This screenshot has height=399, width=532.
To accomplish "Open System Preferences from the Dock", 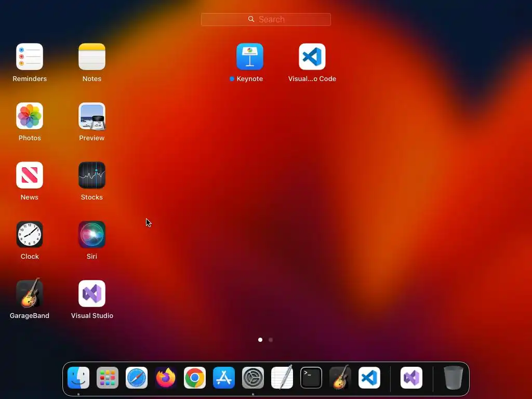I will 253,378.
